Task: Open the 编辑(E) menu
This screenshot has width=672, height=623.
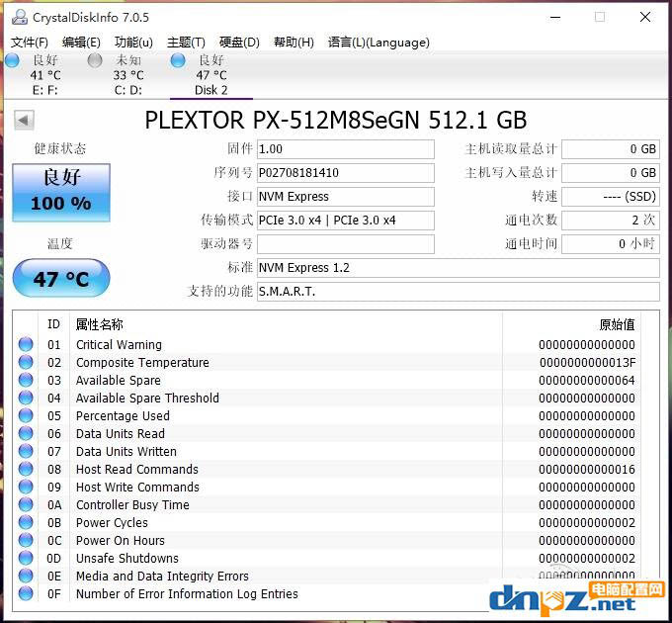Action: [x=81, y=42]
